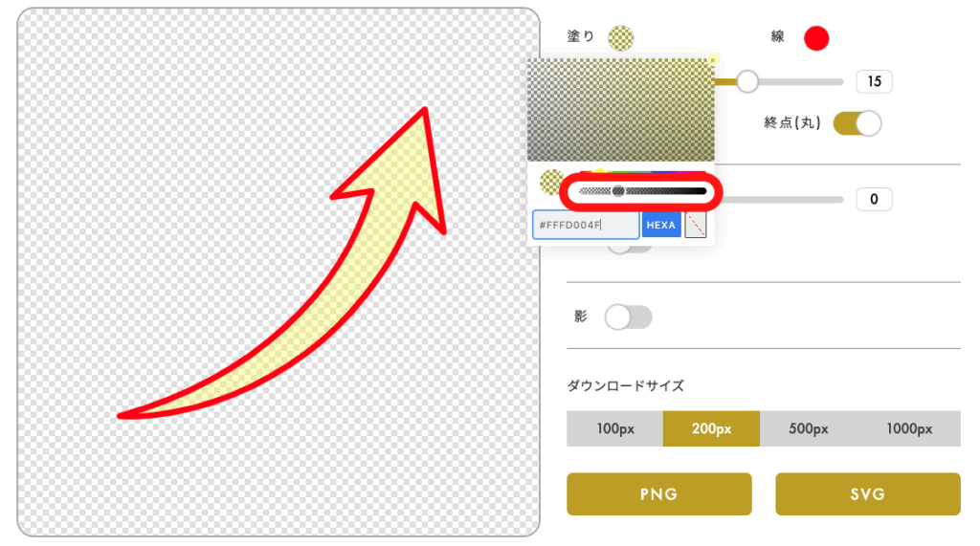
Task: Click the rainbow hue slider strip
Action: click(642, 171)
